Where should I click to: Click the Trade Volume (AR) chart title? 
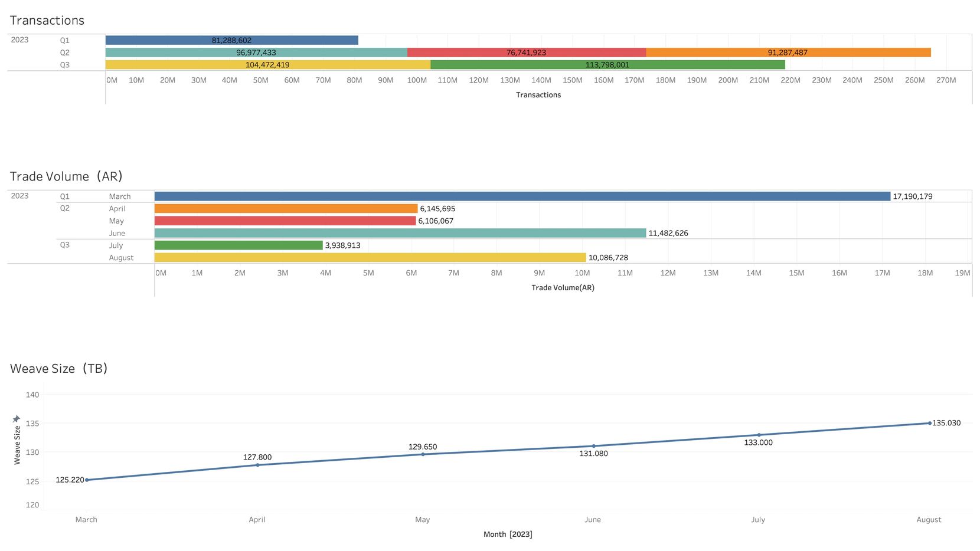[x=66, y=176]
